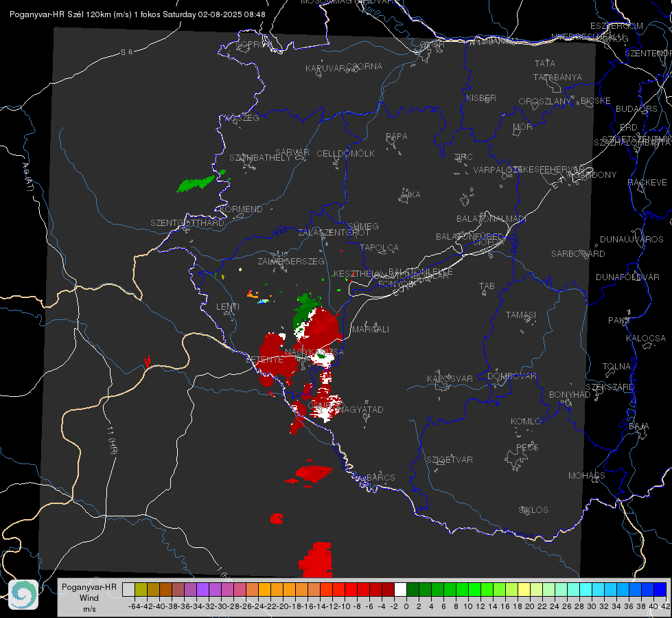The height and width of the screenshot is (618, 672).
Task: Click the green radar echo west of Szombathely
Action: (x=196, y=183)
